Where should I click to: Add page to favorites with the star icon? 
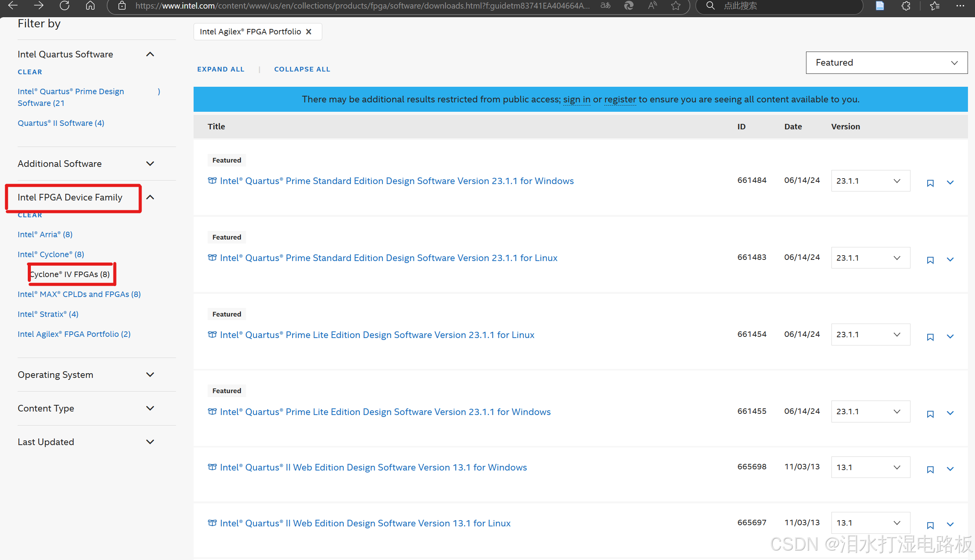tap(675, 5)
